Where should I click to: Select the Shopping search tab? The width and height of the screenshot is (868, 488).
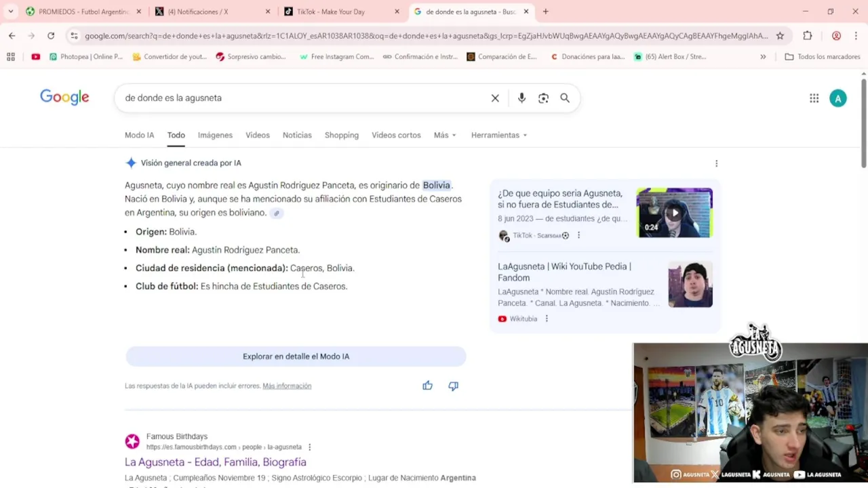pos(342,136)
